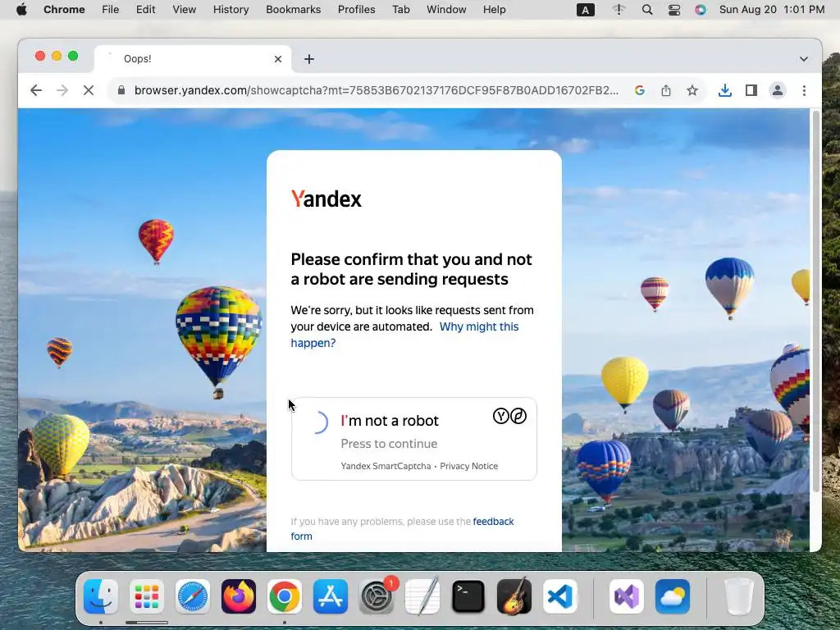The height and width of the screenshot is (630, 840).
Task: Click the Chrome icon in the Dock
Action: pos(285,596)
